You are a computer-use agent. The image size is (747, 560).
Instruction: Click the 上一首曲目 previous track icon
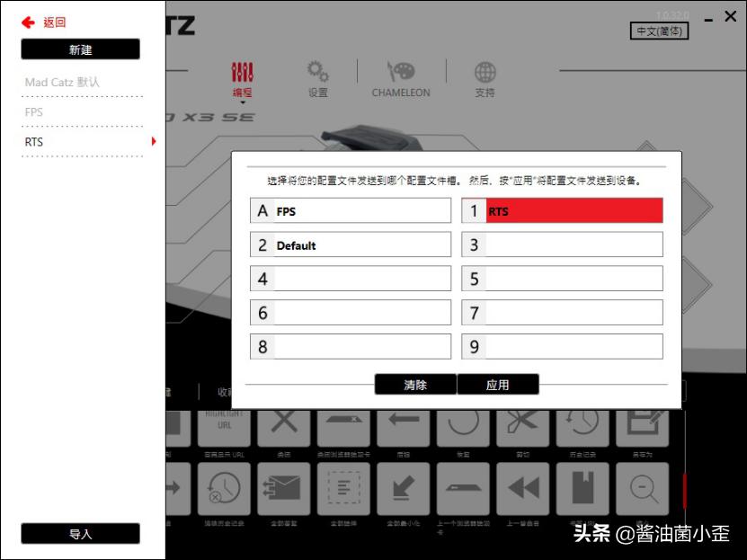(x=521, y=491)
